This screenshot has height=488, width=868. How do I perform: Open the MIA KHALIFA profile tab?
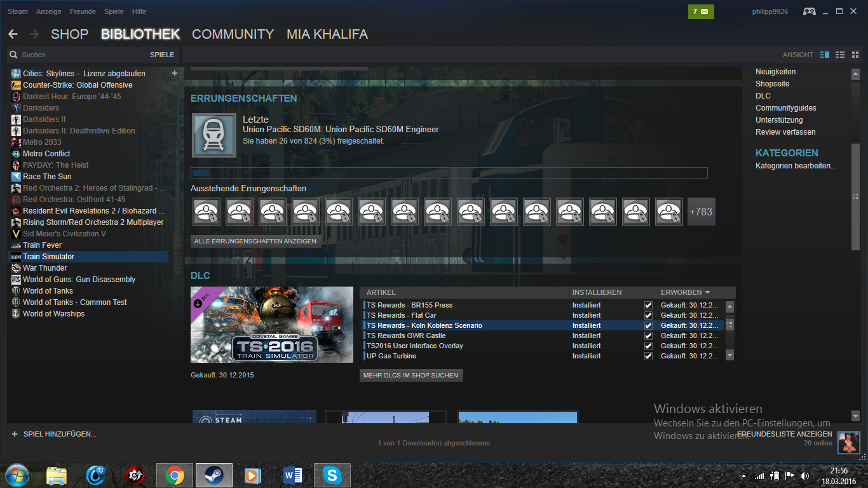(327, 34)
